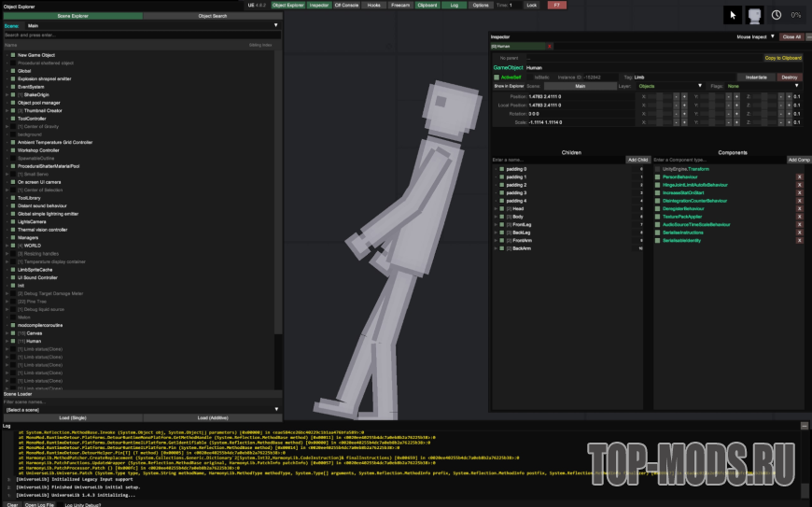Increment Local Position Z with plus button
This screenshot has width=812, height=507.
[x=789, y=106]
